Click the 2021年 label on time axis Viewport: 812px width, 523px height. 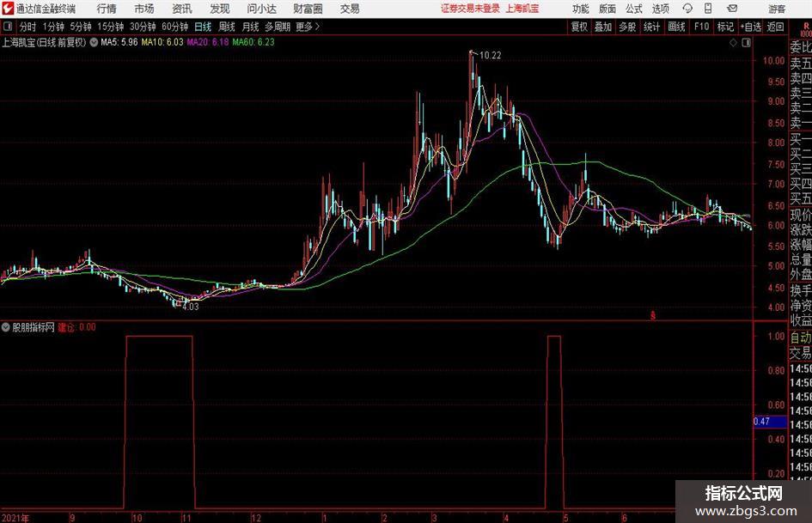15,518
